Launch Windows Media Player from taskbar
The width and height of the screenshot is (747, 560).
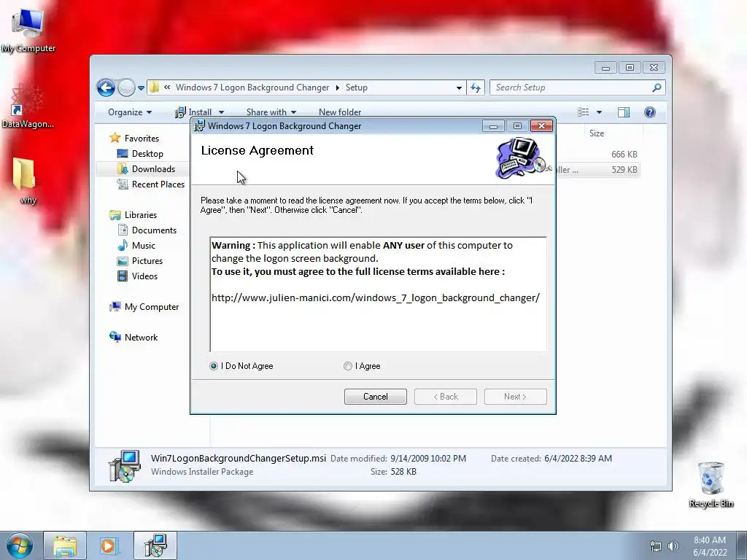pos(109,545)
